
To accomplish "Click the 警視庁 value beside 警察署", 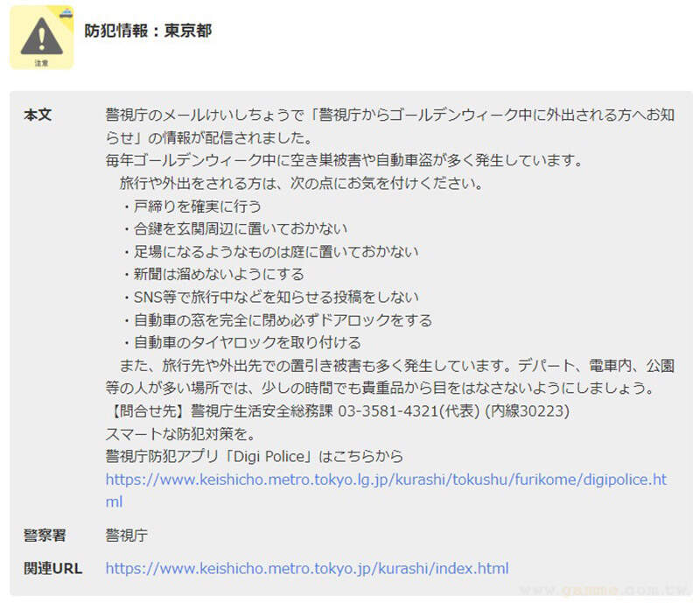I will click(x=126, y=535).
